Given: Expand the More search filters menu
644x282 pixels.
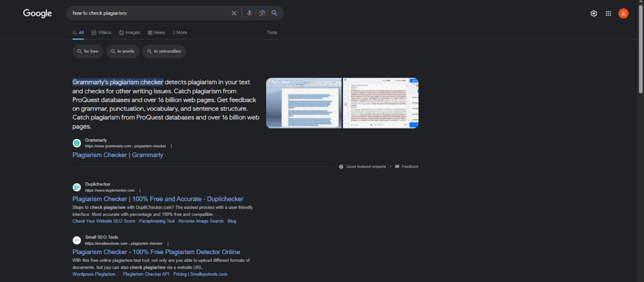Looking at the screenshot, I should pos(180,33).
